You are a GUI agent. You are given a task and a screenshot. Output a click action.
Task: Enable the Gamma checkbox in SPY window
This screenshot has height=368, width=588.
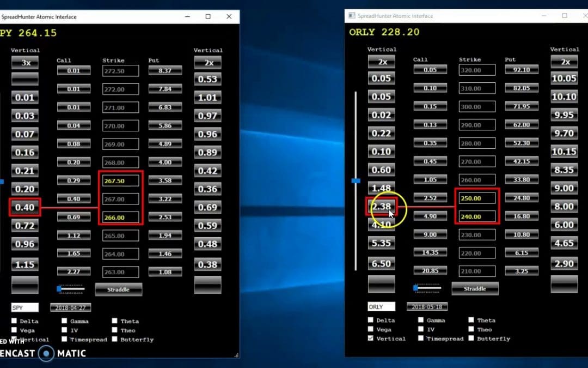[x=64, y=321]
